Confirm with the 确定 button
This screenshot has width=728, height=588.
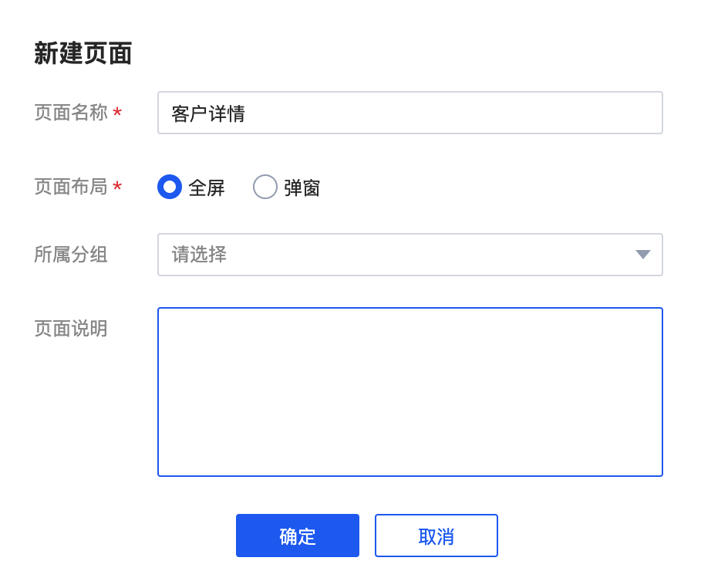(x=298, y=536)
